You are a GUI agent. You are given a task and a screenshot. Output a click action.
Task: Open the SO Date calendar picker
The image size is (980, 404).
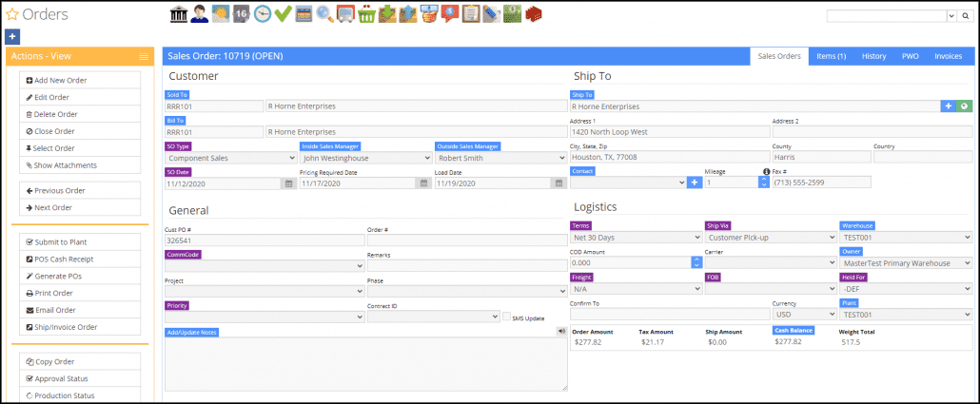(x=287, y=183)
